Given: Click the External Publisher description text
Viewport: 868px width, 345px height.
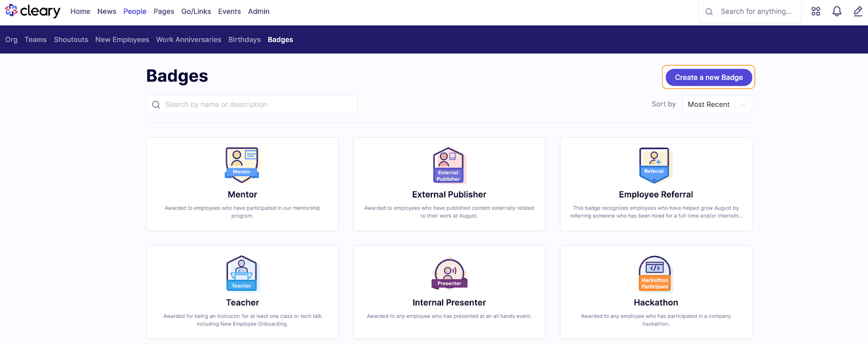Looking at the screenshot, I should pyautogui.click(x=449, y=212).
